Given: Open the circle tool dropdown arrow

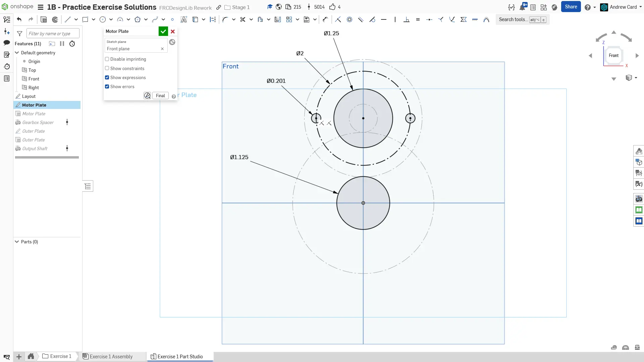Looking at the screenshot, I should (x=111, y=19).
